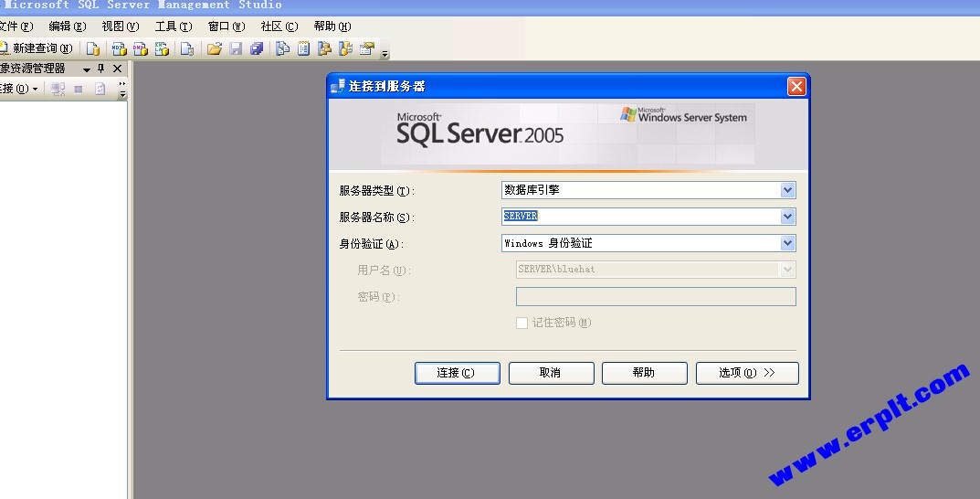Click the SQL Server Mobile Query icon
Image resolution: width=980 pixels, height=499 pixels.
pyautogui.click(x=187, y=48)
